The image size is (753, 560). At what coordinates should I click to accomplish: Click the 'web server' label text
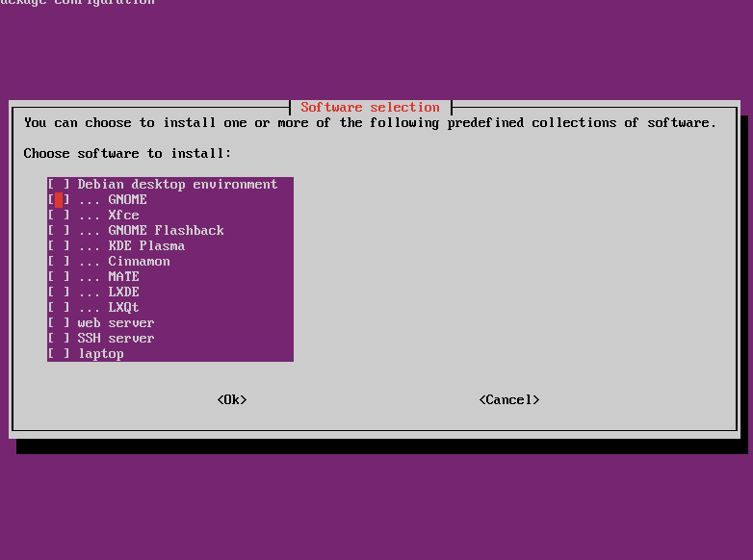pos(116,323)
